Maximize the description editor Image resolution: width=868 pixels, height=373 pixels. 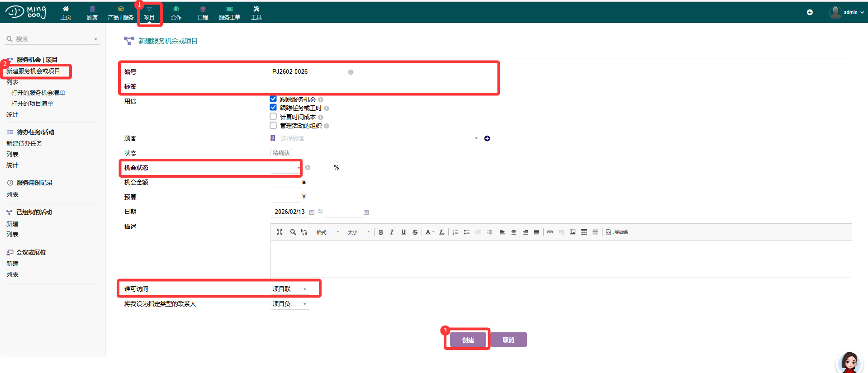(280, 232)
